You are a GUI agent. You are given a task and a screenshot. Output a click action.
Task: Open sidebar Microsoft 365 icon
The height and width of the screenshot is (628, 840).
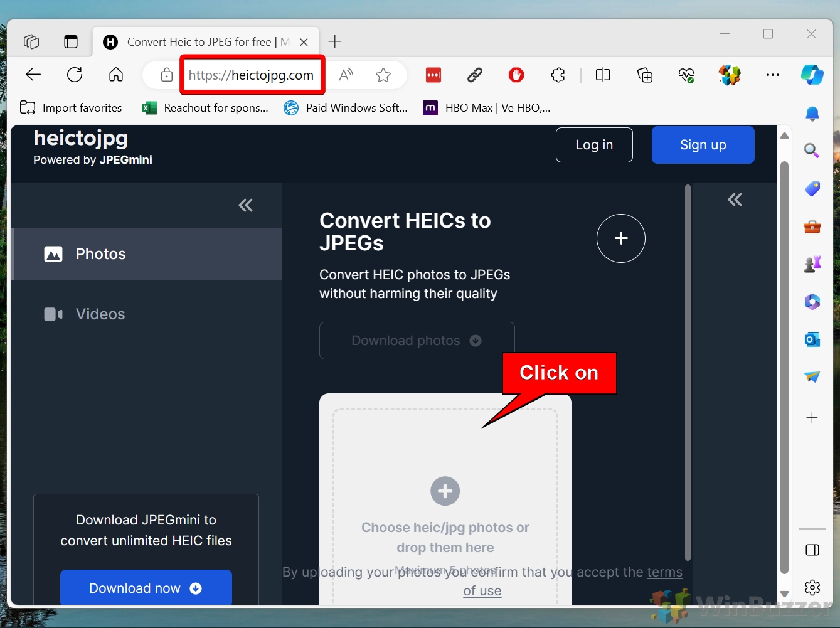tap(812, 302)
